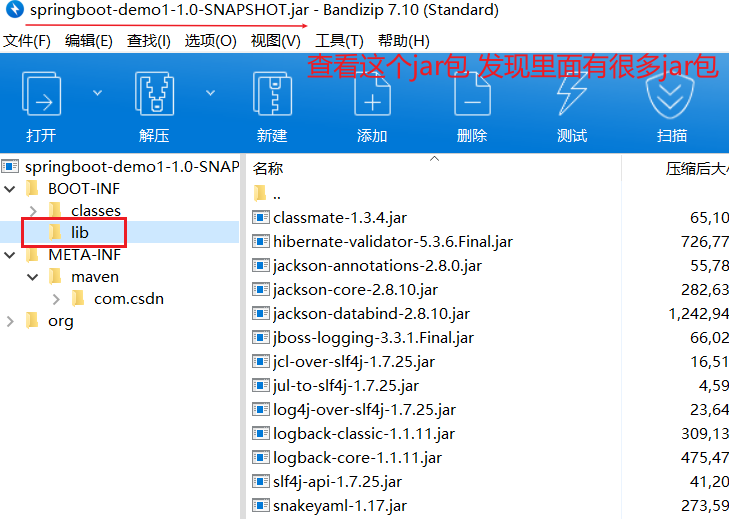Image resolution: width=729 pixels, height=519 pixels.
Task: Click the jar icon beside slf4j-api-1.7.25.jar
Action: (x=260, y=481)
